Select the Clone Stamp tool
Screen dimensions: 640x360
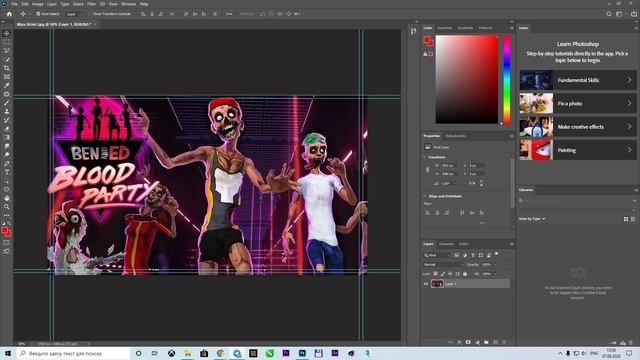pyautogui.click(x=7, y=111)
